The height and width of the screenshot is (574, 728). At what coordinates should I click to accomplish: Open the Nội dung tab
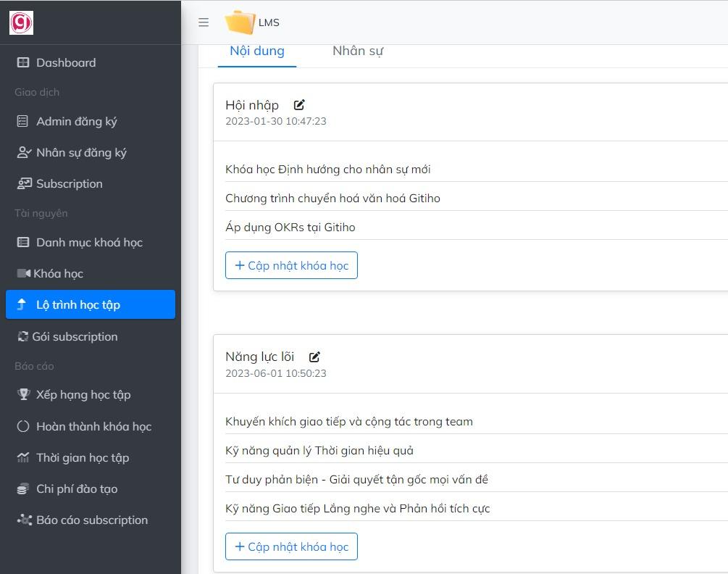256,51
